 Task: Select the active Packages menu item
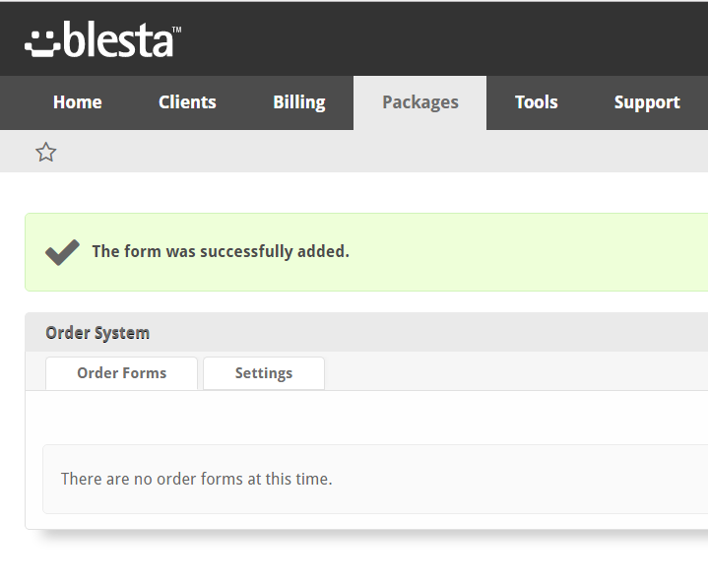click(x=420, y=102)
